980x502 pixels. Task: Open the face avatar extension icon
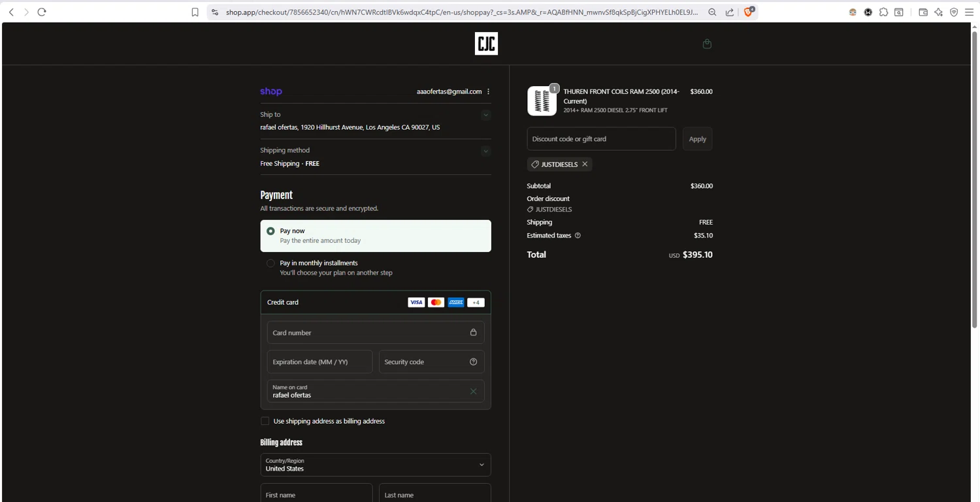(x=853, y=12)
